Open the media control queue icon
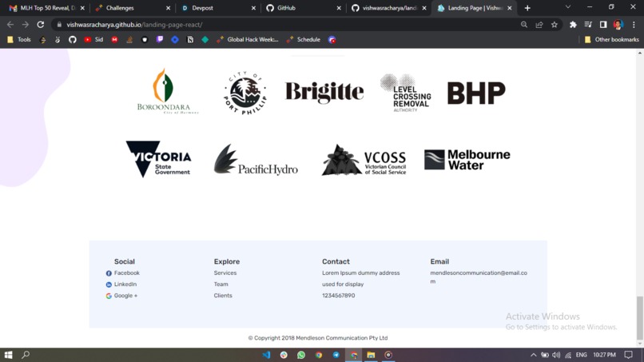Image resolution: width=644 pixels, height=362 pixels. coord(588,25)
